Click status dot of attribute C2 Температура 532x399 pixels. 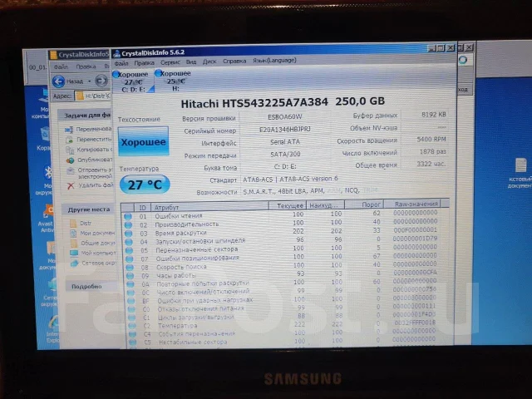click(x=132, y=326)
